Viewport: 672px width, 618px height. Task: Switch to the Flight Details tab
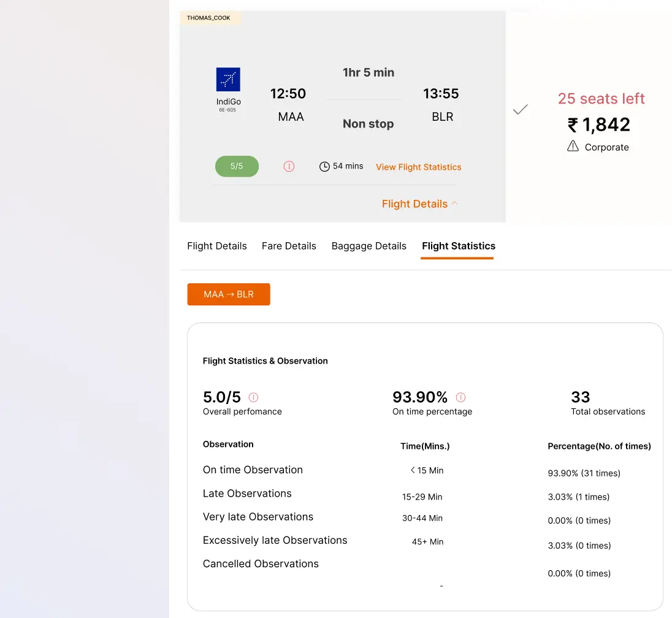point(217,246)
